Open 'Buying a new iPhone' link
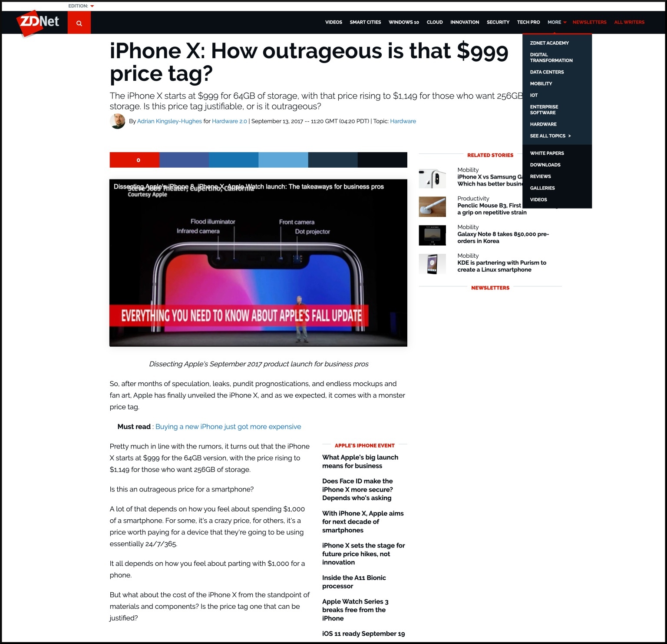The width and height of the screenshot is (667, 644). coord(228,427)
